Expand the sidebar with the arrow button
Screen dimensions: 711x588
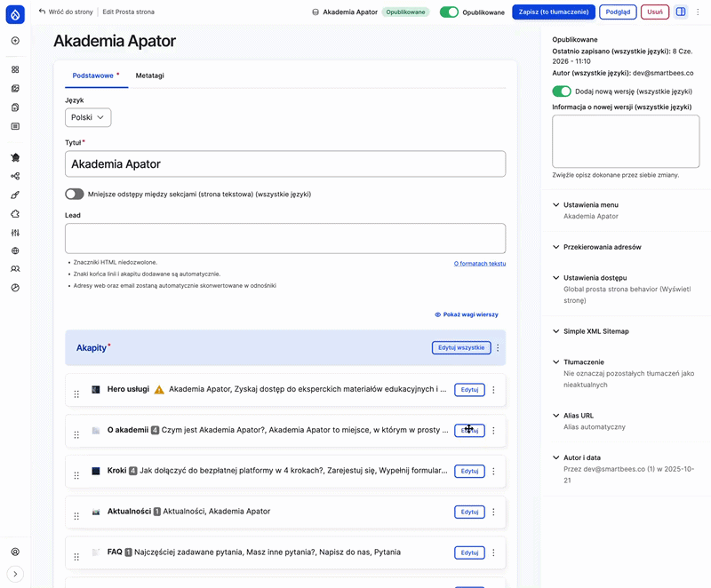15,574
